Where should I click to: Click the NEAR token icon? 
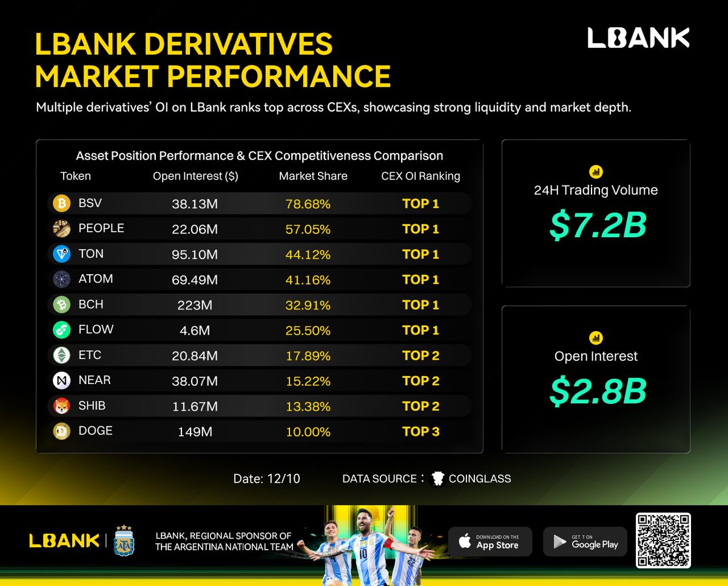(x=62, y=381)
